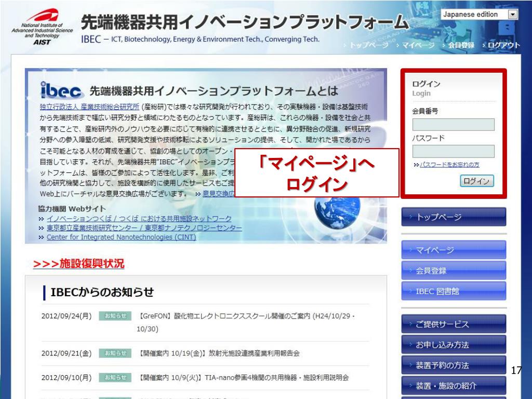The image size is (532, 399).
Task: Open the 施設復興状況 red link
Action: pyautogui.click(x=79, y=263)
